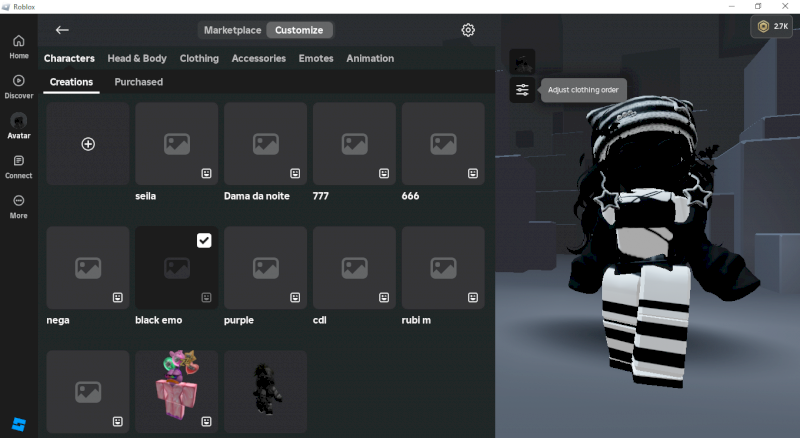Open Discover in the sidebar
Screen dimensions: 800x438
pyautogui.click(x=19, y=87)
